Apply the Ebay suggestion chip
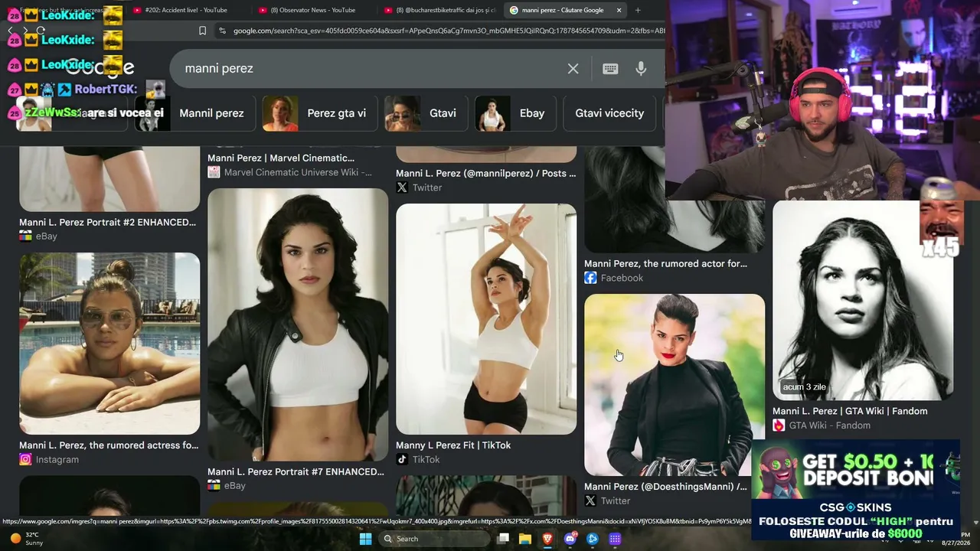The width and height of the screenshot is (980, 551). (515, 113)
